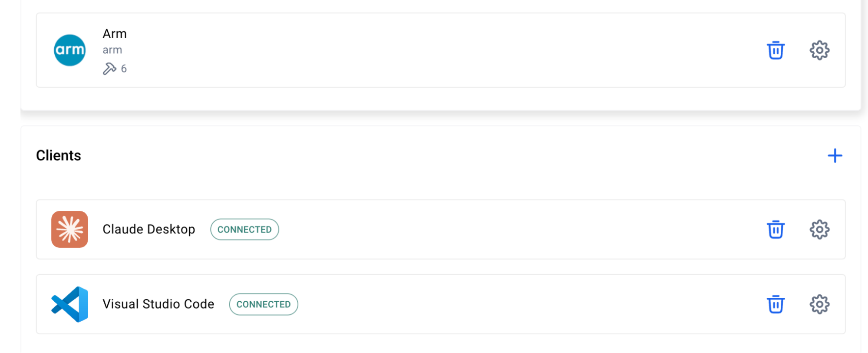The image size is (868, 353).
Task: Click the Visual Studio Code logo
Action: [69, 304]
